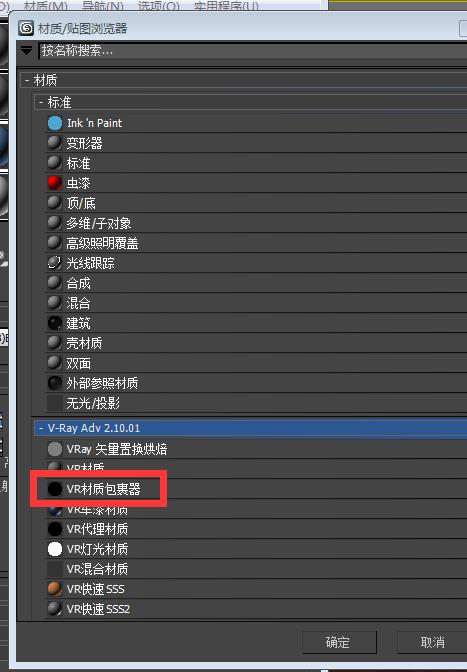Select the 光线跟踪 raytrace material icon

pos(55,263)
